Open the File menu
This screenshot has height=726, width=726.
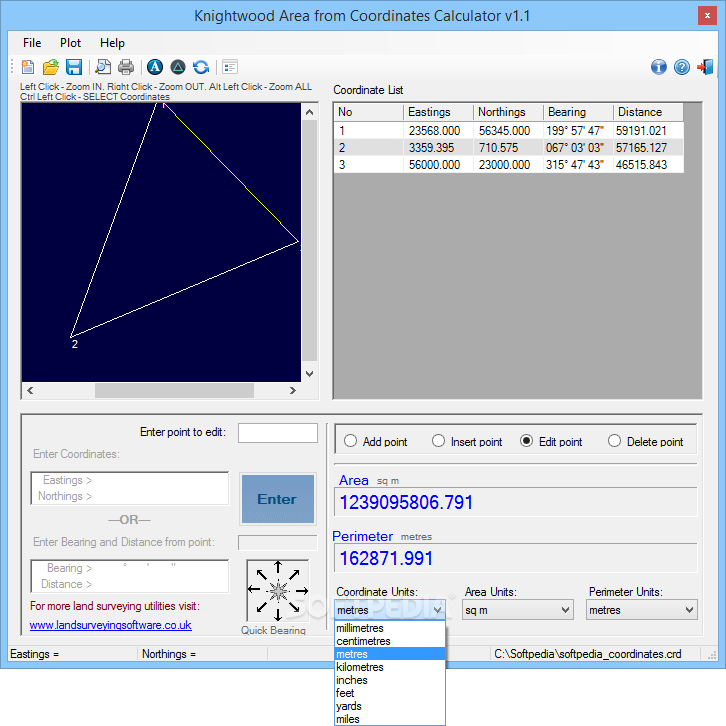[32, 43]
